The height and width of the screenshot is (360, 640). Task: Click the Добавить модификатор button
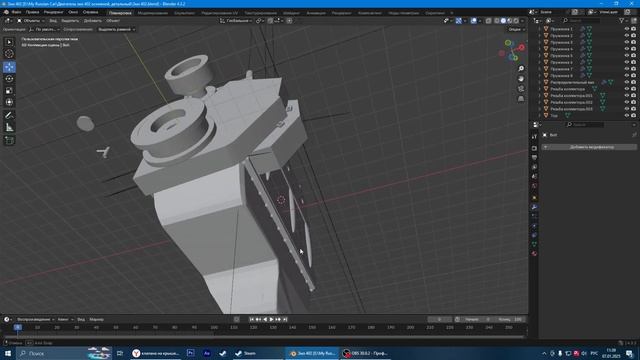(x=589, y=147)
